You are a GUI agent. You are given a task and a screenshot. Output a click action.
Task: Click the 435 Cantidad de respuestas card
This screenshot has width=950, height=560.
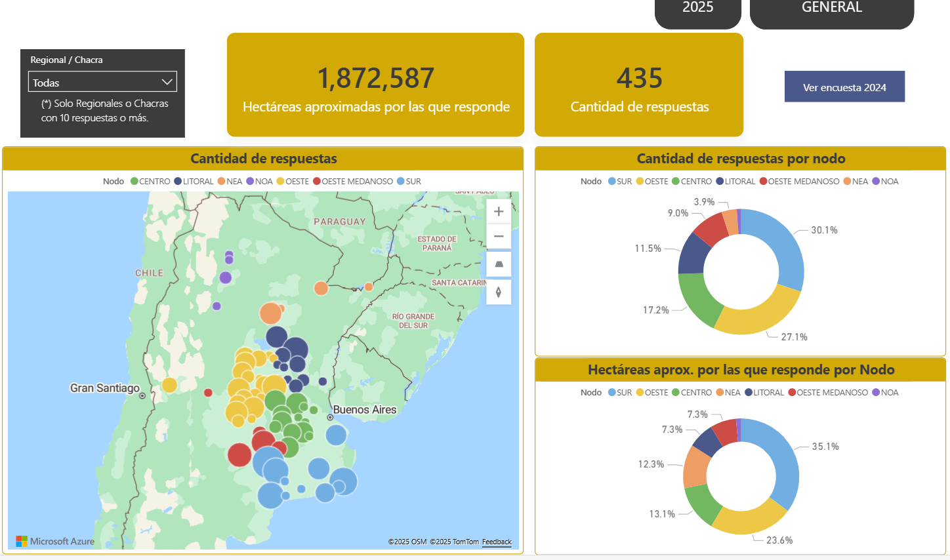639,85
